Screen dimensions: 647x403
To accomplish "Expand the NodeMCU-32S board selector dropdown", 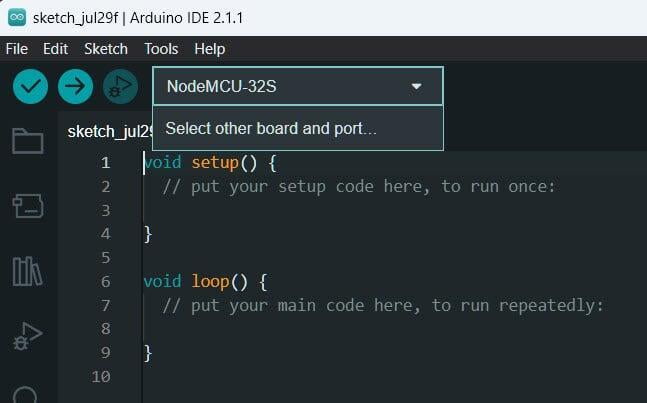I will pos(298,86).
